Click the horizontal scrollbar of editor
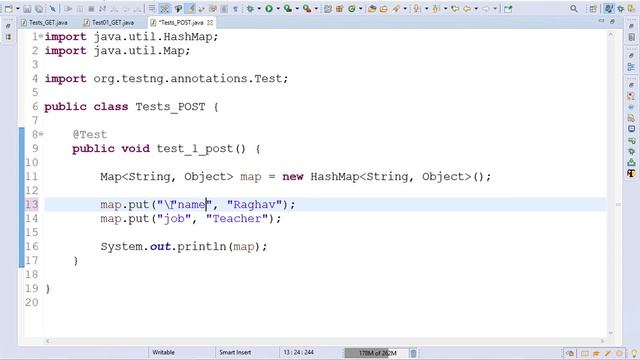The height and width of the screenshot is (360, 640). [325, 341]
